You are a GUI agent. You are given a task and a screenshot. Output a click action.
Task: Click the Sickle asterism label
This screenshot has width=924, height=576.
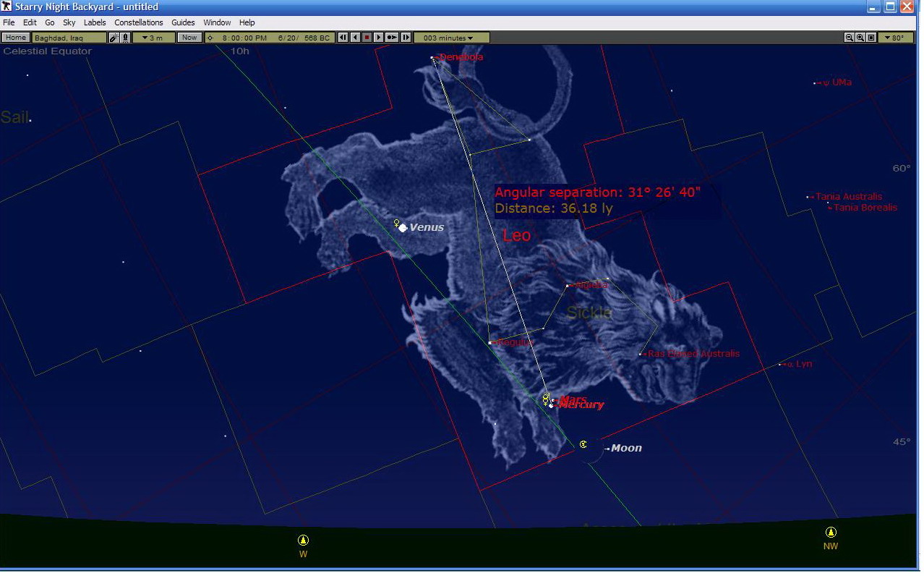[x=589, y=313]
